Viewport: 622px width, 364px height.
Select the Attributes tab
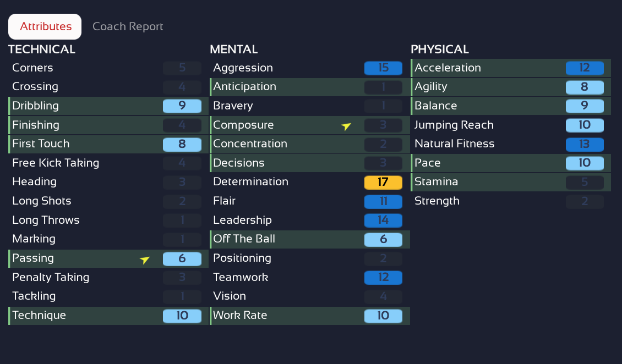[46, 26]
